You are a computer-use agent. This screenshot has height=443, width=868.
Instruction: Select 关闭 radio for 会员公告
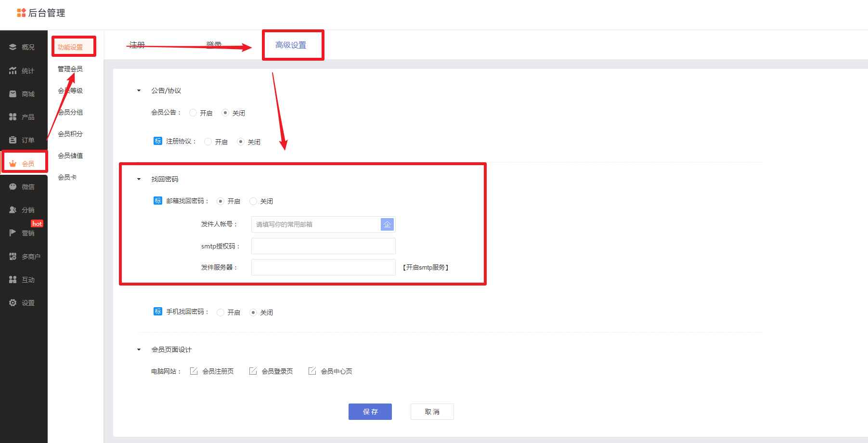(225, 113)
